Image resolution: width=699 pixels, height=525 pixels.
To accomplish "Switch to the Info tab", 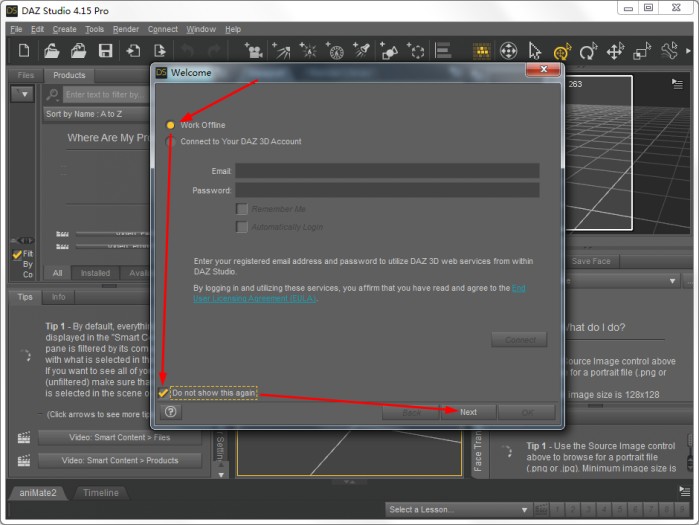I will (58, 297).
